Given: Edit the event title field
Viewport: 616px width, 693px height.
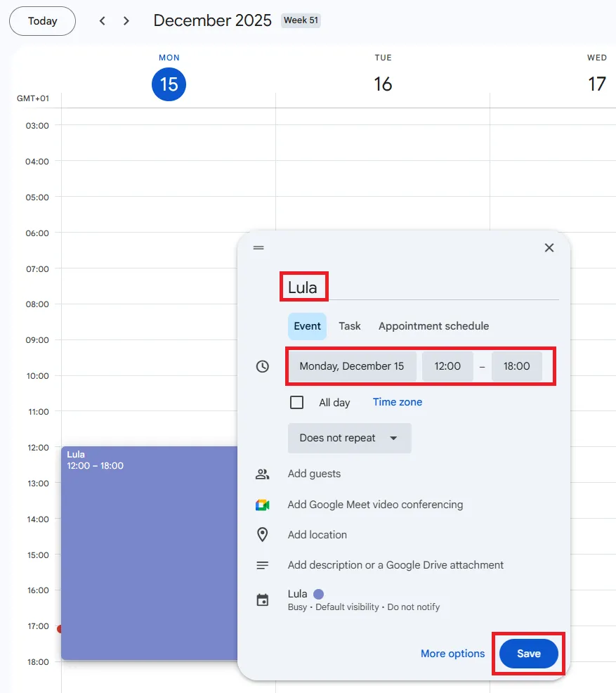Looking at the screenshot, I should click(x=423, y=287).
